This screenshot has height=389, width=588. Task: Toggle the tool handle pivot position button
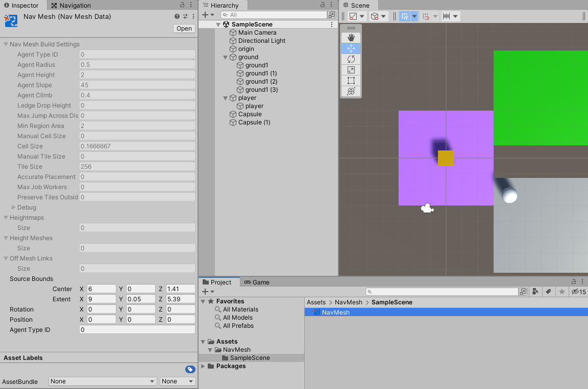click(353, 16)
